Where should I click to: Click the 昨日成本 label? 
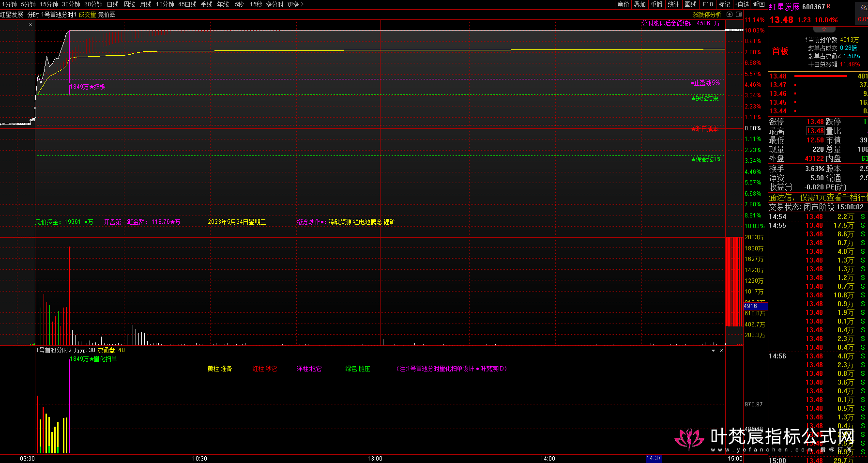(x=705, y=129)
